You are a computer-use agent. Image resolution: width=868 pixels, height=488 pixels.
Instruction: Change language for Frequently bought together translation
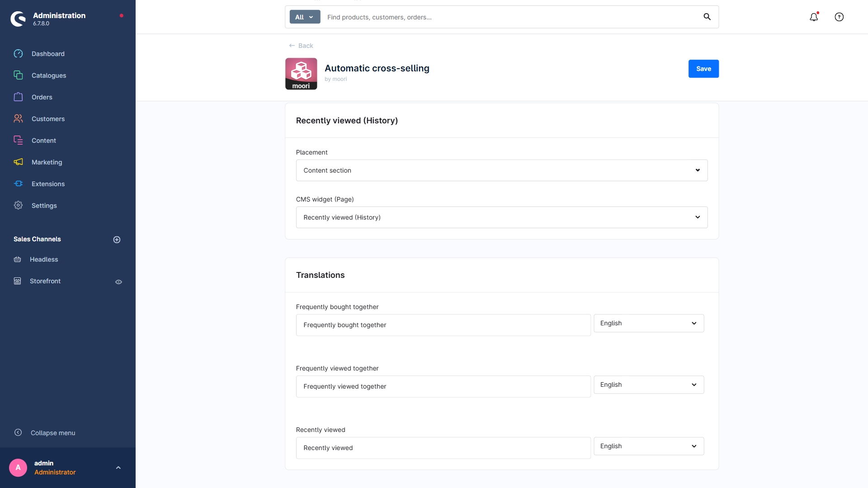click(x=648, y=323)
